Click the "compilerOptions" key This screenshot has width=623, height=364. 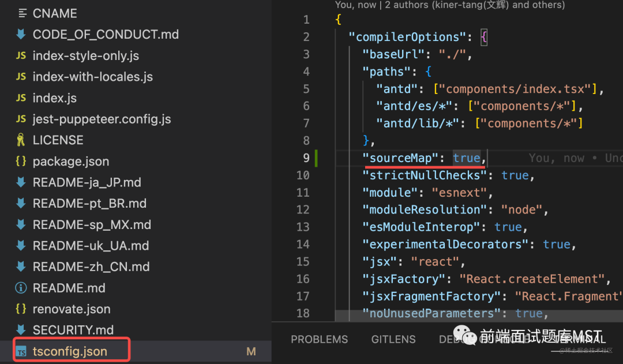(407, 37)
